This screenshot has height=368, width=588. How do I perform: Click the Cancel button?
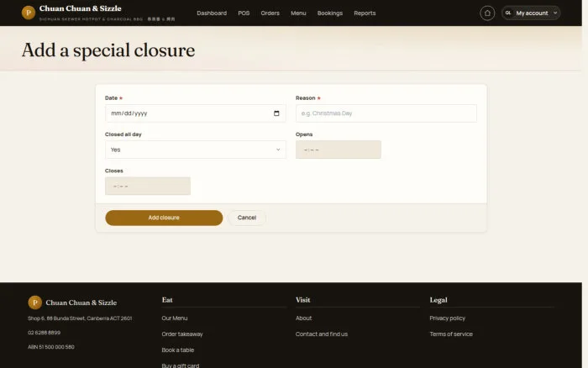coord(247,218)
